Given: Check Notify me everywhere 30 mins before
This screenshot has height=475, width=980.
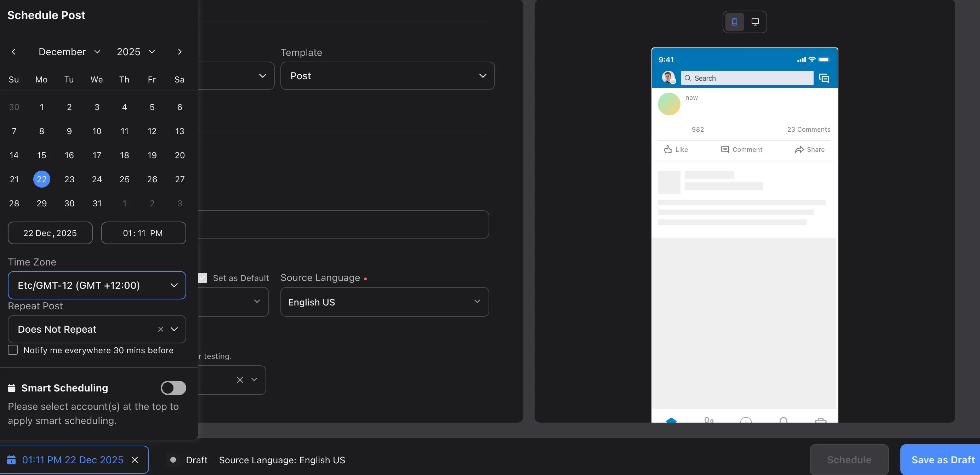Looking at the screenshot, I should [13, 350].
